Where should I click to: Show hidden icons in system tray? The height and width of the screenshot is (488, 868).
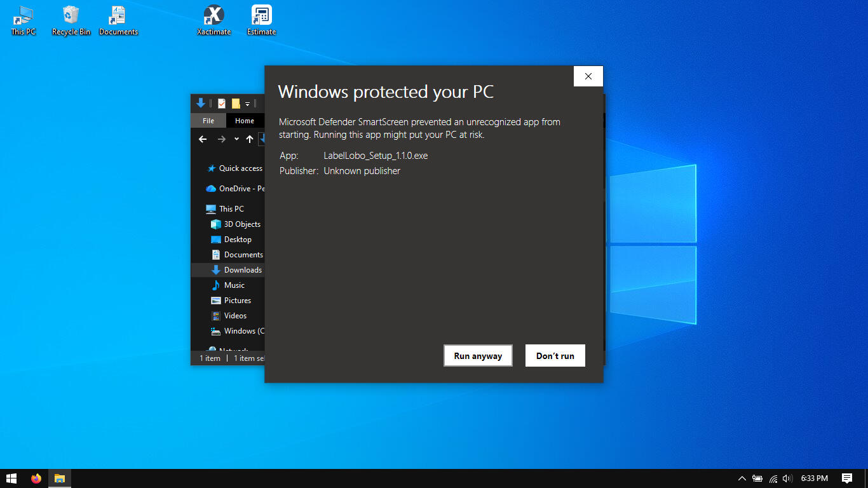tap(742, 478)
